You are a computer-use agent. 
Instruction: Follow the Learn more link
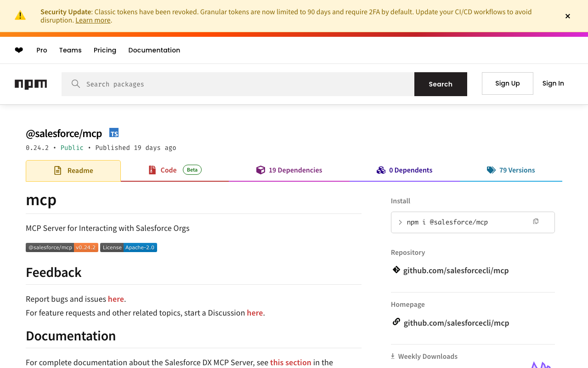(93, 20)
